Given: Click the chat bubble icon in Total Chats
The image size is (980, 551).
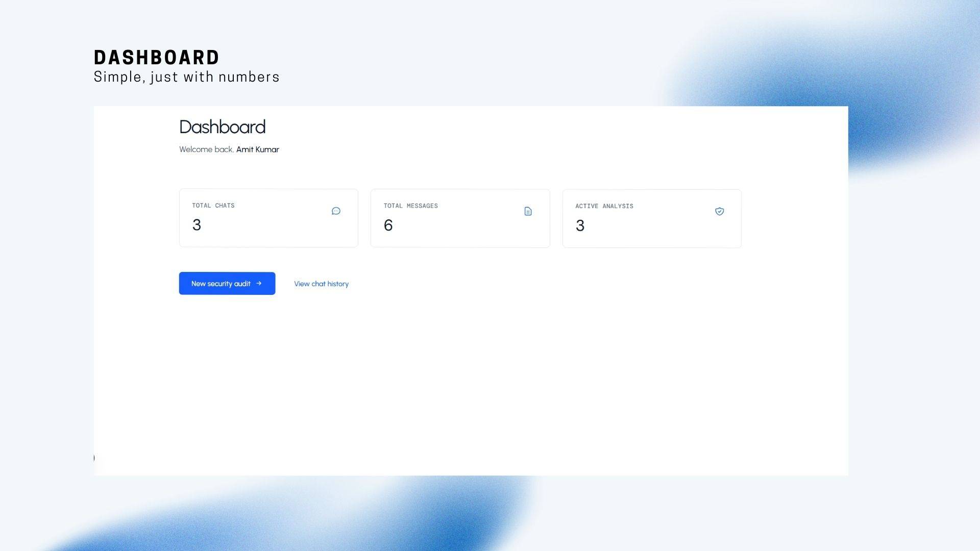Looking at the screenshot, I should (x=336, y=211).
